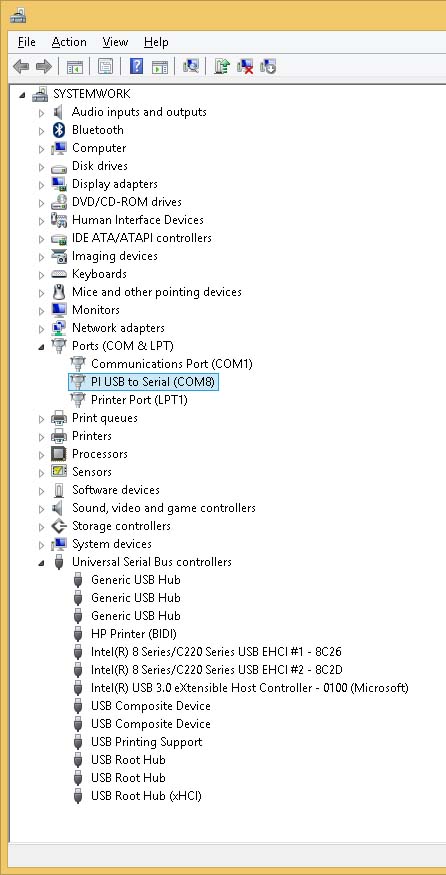Click the blue Help question-mark icon
Screen dimensions: 446x875
(x=136, y=67)
